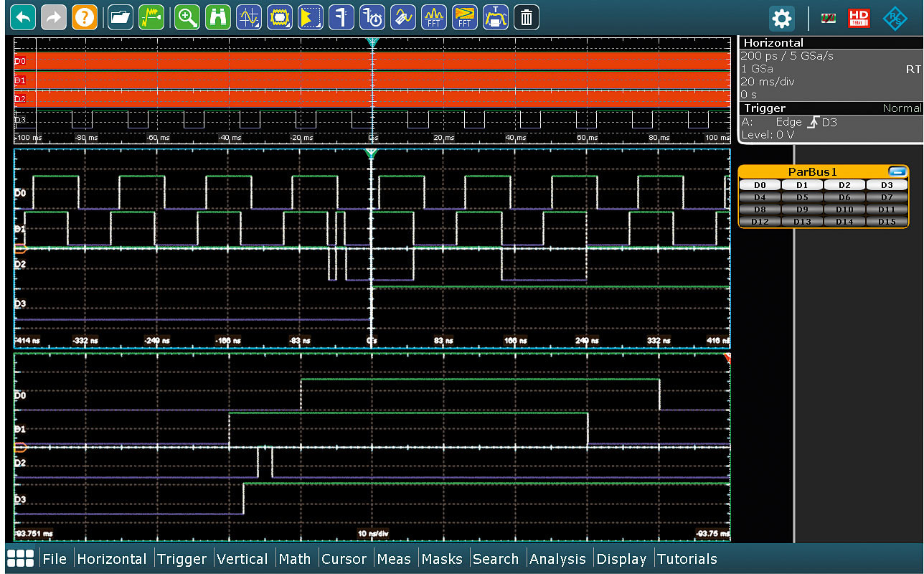Check the LXI network status icon
The height and width of the screenshot is (574, 924).
click(827, 19)
